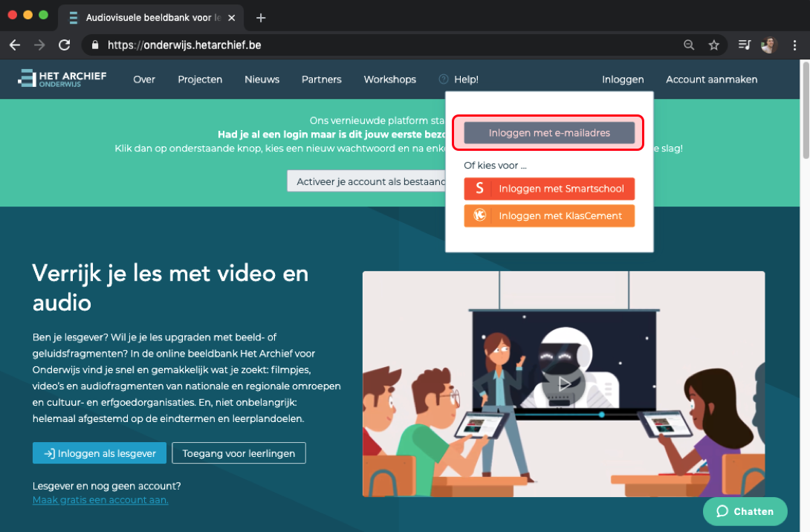Open the browser profile avatar

pos(768,45)
